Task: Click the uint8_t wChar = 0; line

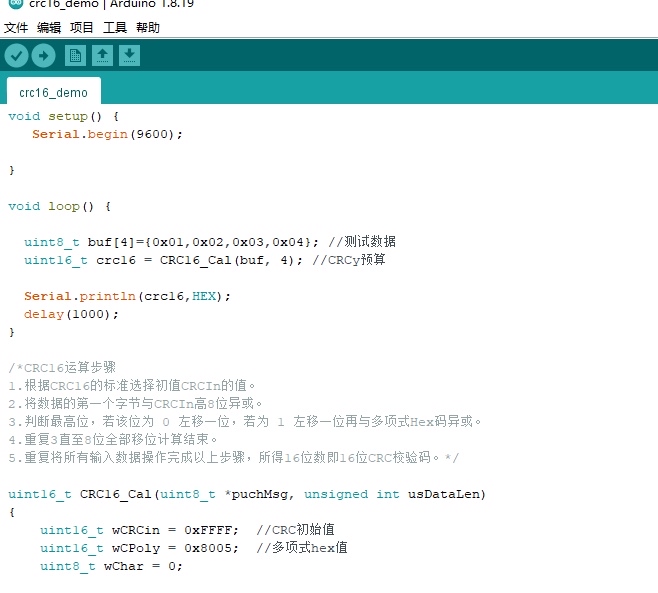Action: pyautogui.click(x=111, y=566)
